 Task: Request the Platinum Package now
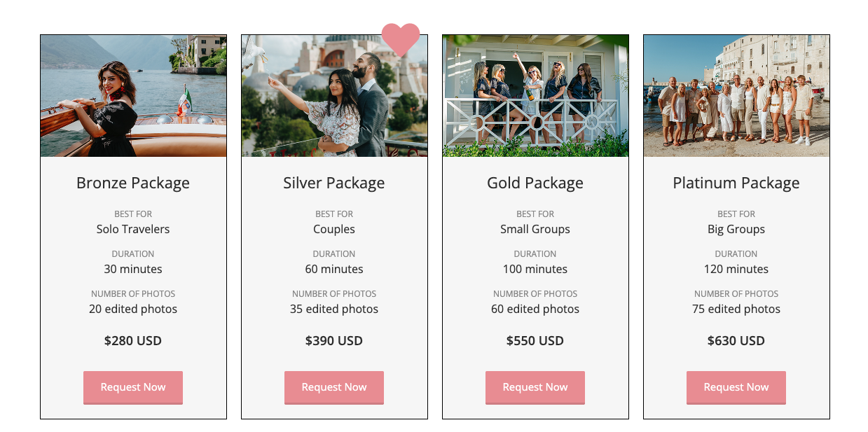(736, 387)
